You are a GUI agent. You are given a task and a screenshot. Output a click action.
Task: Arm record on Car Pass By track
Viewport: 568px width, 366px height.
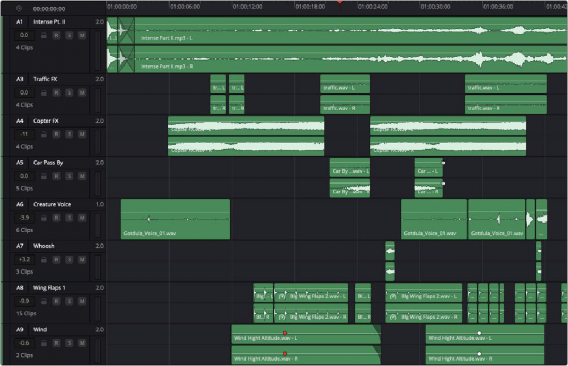click(56, 176)
